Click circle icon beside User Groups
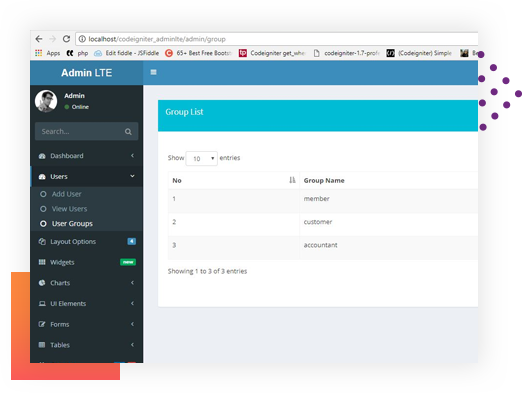This screenshot has width=522, height=393. click(x=43, y=224)
